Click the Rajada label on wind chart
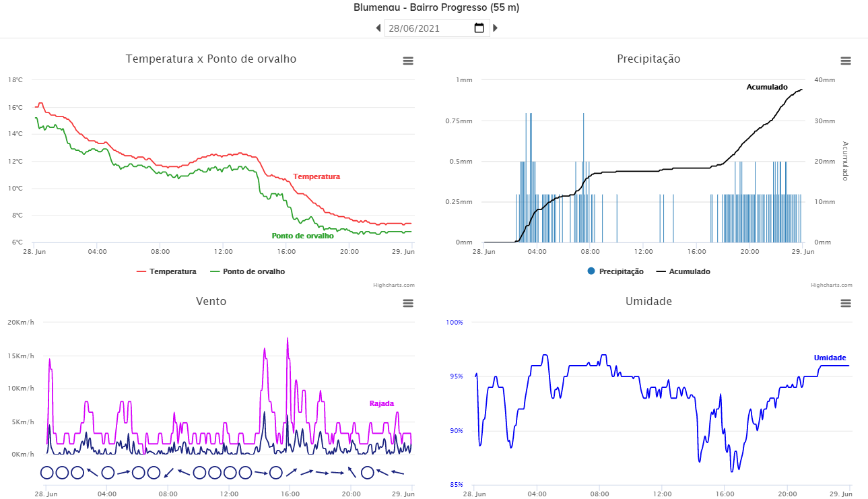The height and width of the screenshot is (499, 868). pyautogui.click(x=382, y=404)
